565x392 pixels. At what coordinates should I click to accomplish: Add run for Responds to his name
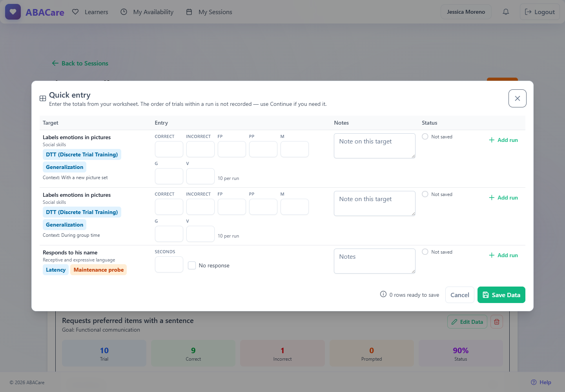(503, 255)
